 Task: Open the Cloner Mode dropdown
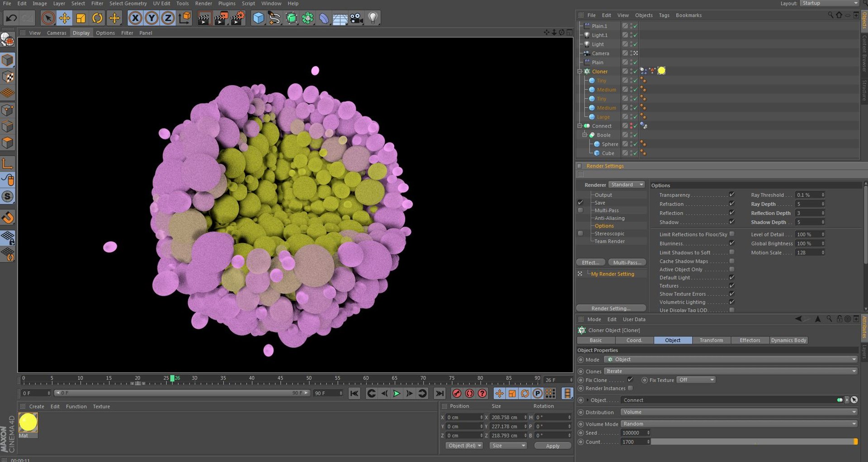(731, 359)
